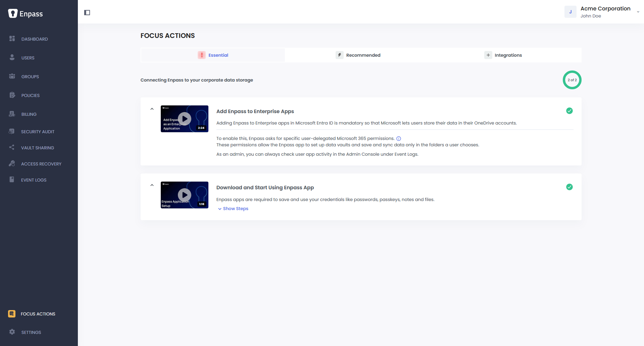Click the red exclamation Essential icon

tap(201, 55)
